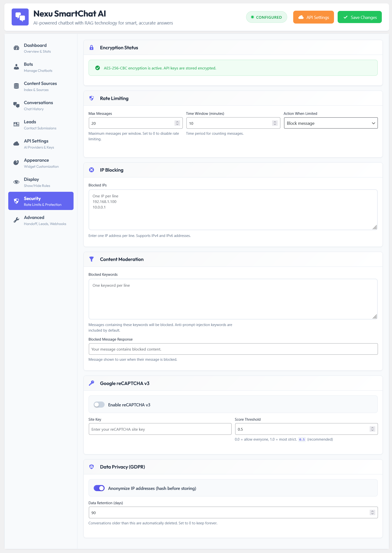392x553 pixels.
Task: Click the CONFIGURED status badge
Action: click(x=267, y=17)
